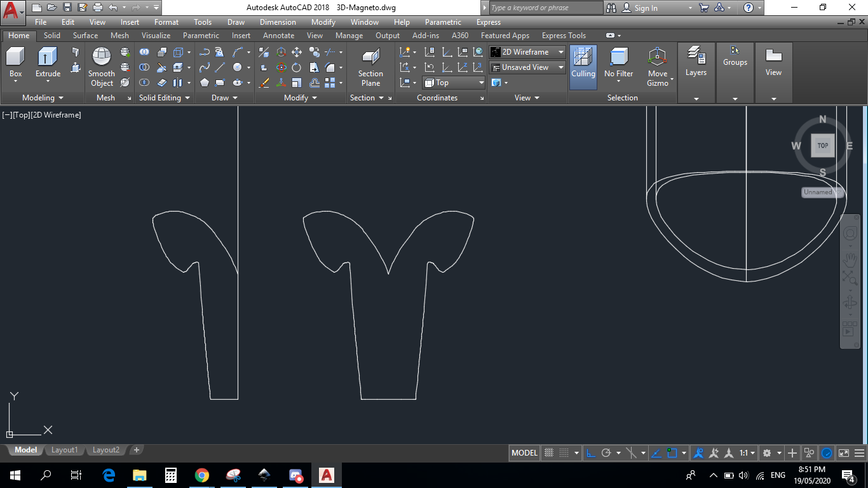Pick the Line draw tool
Image resolution: width=868 pixels, height=488 pixels.
coord(220,67)
